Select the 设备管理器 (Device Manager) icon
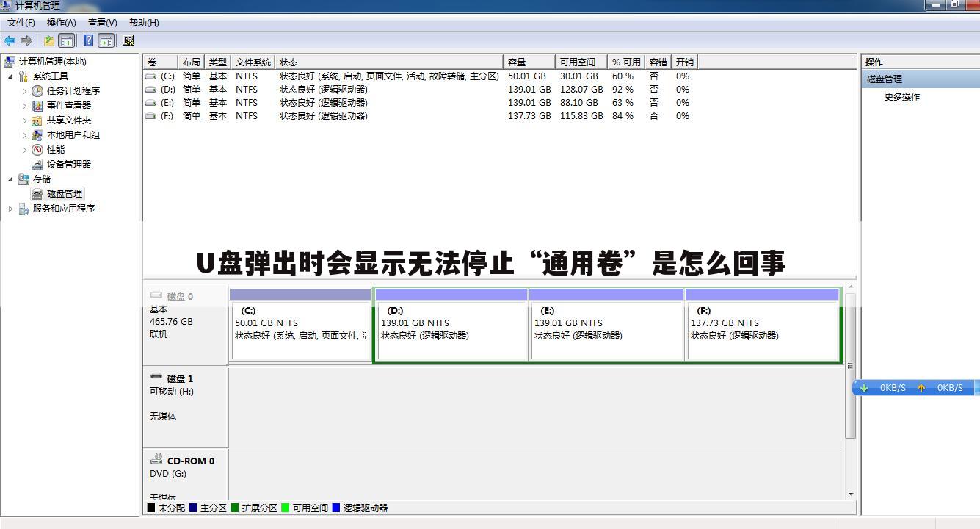Viewport: 980px width, 529px height. 37,164
